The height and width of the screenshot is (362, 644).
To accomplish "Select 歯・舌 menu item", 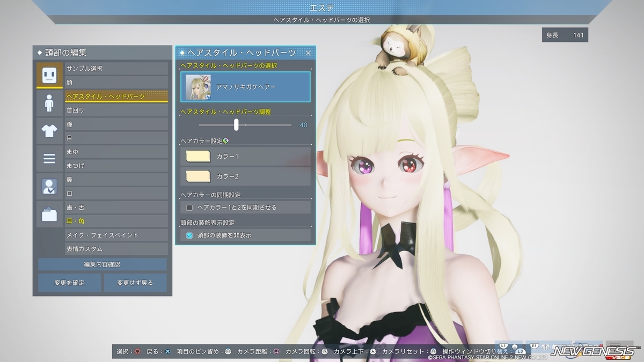I will tap(116, 208).
